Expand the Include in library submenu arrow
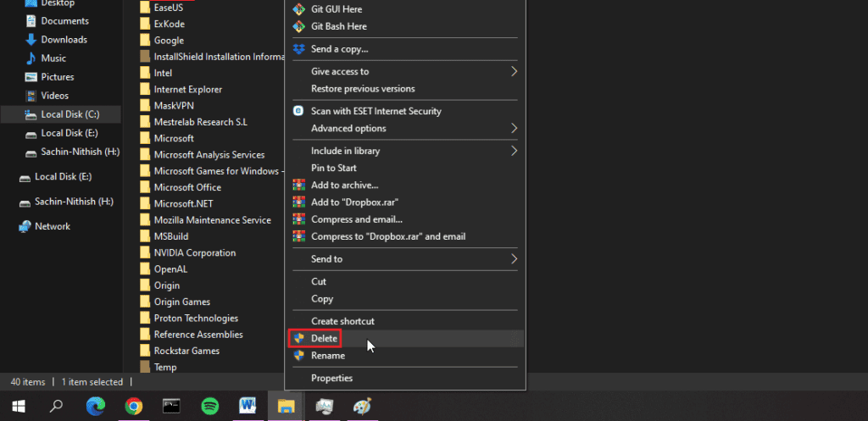The height and width of the screenshot is (421, 868). 514,151
